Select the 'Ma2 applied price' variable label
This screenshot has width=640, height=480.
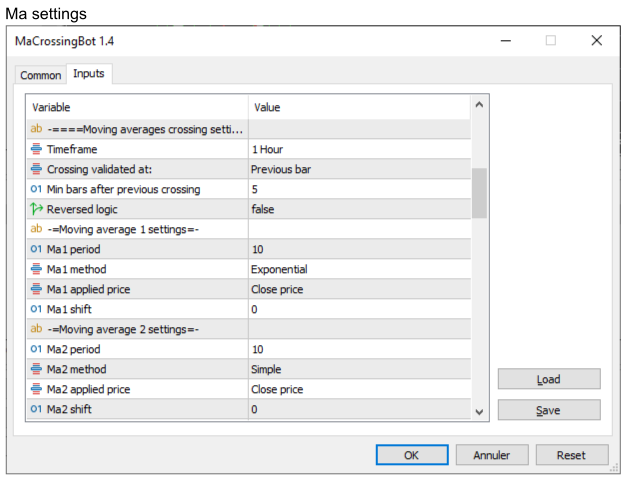pos(89,389)
